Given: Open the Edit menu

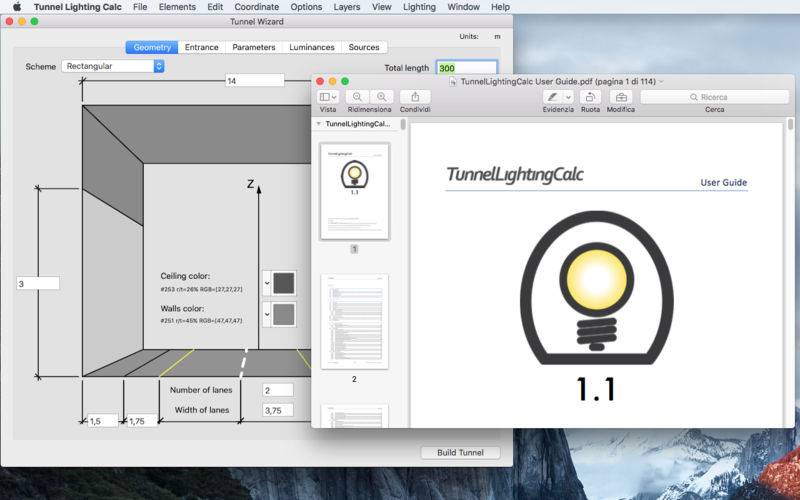Looking at the screenshot, I should 215,7.
